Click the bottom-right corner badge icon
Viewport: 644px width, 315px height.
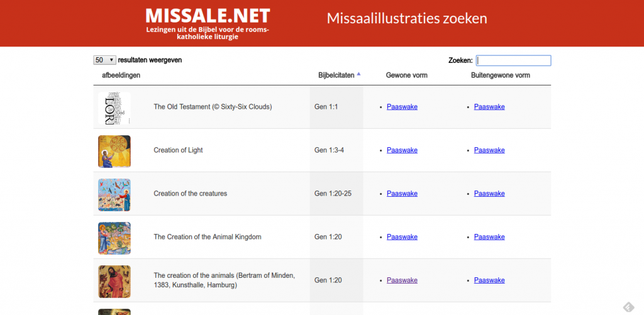(628, 307)
